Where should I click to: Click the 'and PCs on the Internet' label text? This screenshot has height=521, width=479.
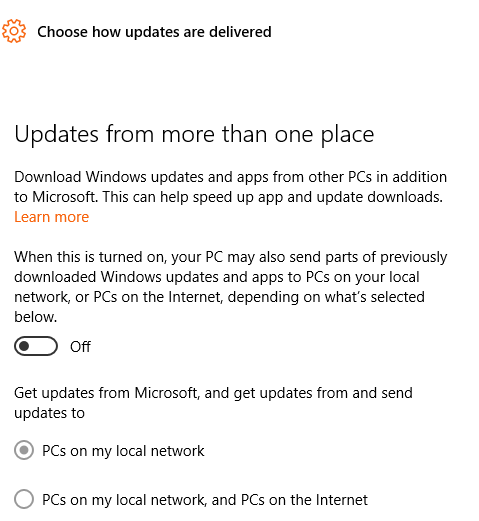pos(290,500)
